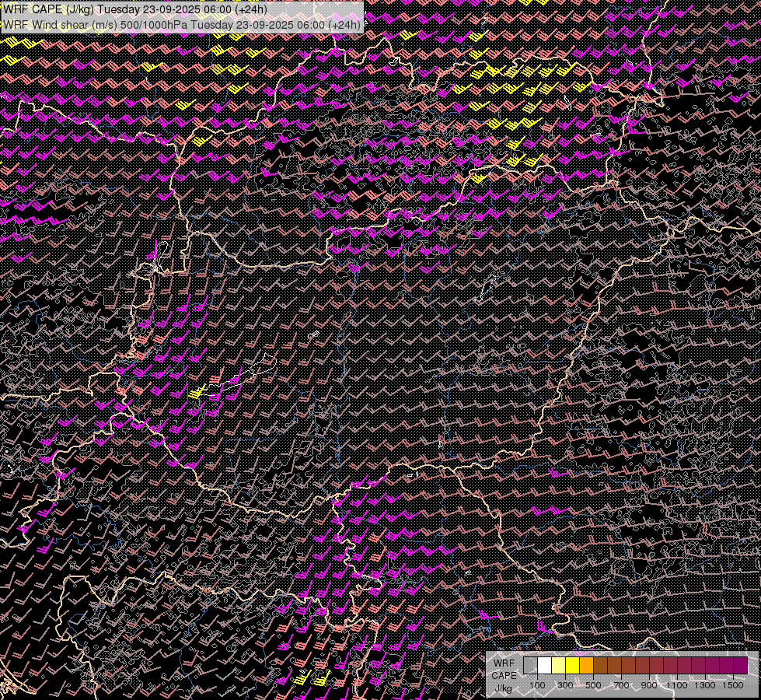Select the orange CAPE legend swatch

pyautogui.click(x=586, y=666)
